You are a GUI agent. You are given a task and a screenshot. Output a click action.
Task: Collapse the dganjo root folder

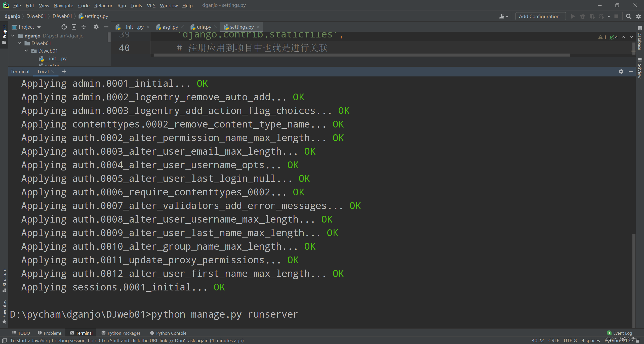[13, 36]
